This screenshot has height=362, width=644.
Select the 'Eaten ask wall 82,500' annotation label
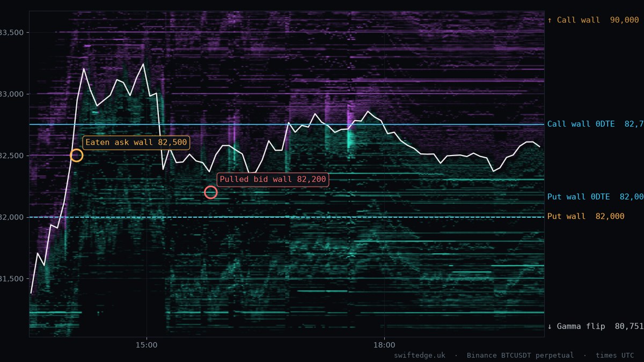[x=136, y=143]
